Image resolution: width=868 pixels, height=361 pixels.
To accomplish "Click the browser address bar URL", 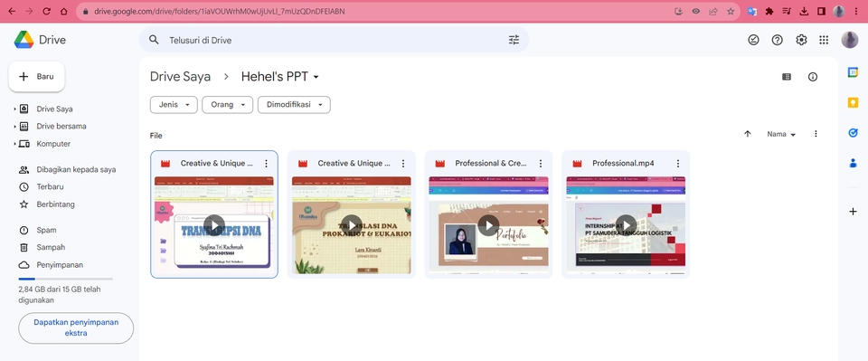I will (x=219, y=11).
